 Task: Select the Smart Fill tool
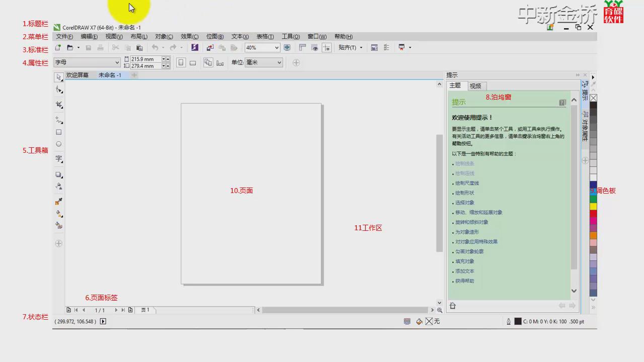(x=59, y=226)
